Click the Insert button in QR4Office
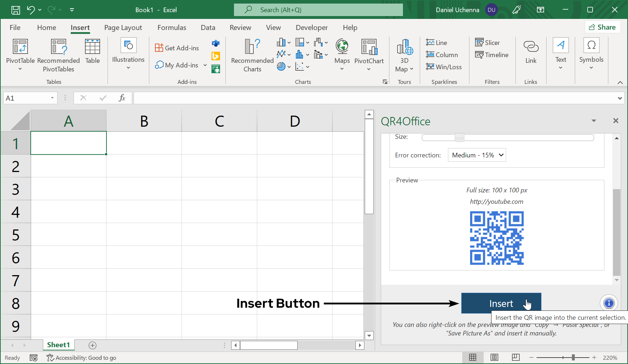628x364 pixels. coord(501,303)
